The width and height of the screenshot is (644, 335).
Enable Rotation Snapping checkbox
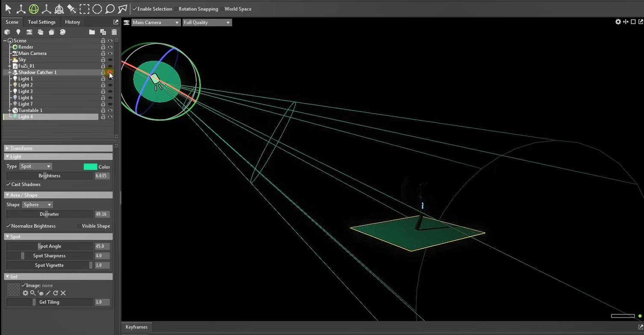(176, 9)
